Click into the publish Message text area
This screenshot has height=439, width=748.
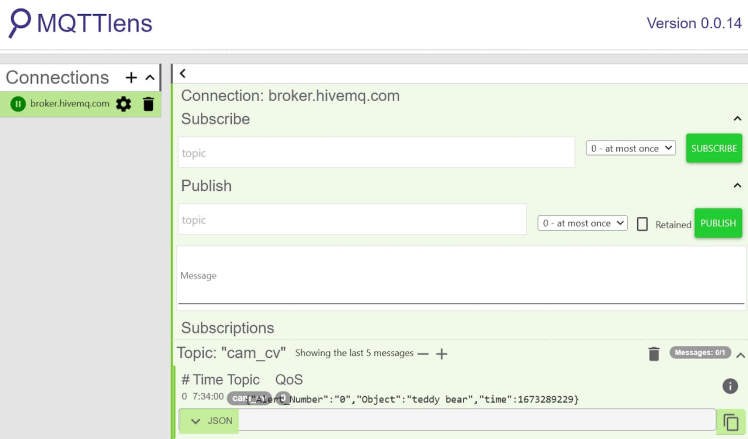tap(460, 275)
